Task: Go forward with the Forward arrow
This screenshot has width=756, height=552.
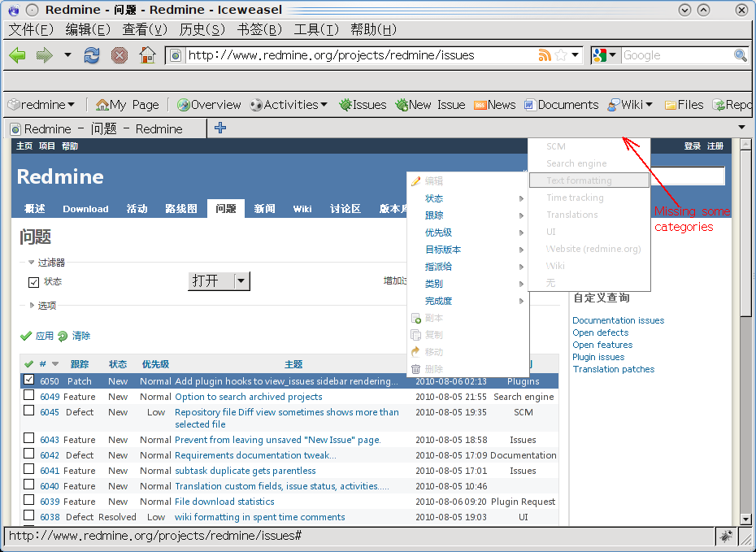Action: click(45, 55)
